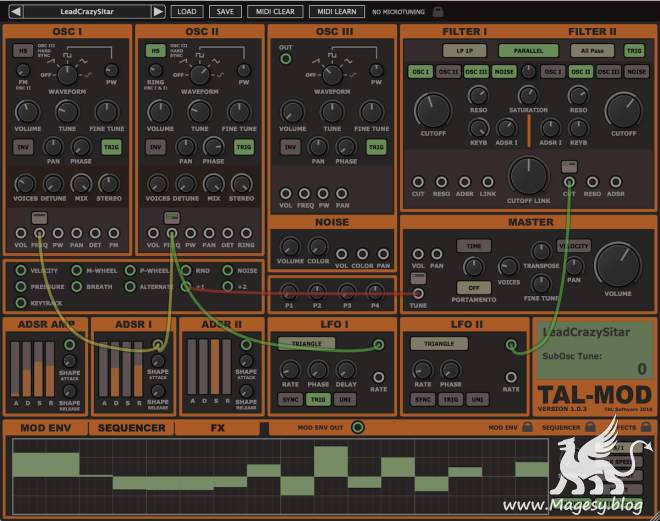Open the PARALLEL filter routing dropdown
Image resolution: width=660 pixels, height=521 pixels.
tap(528, 51)
